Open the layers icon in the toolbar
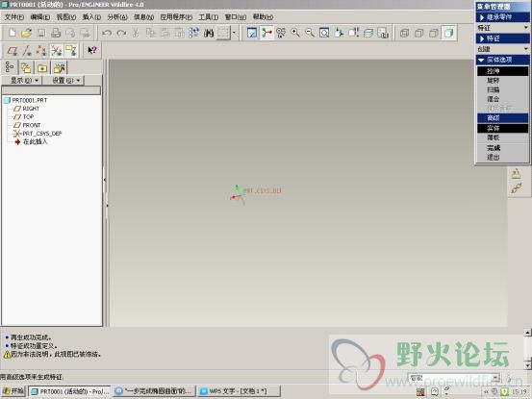 click(x=368, y=33)
